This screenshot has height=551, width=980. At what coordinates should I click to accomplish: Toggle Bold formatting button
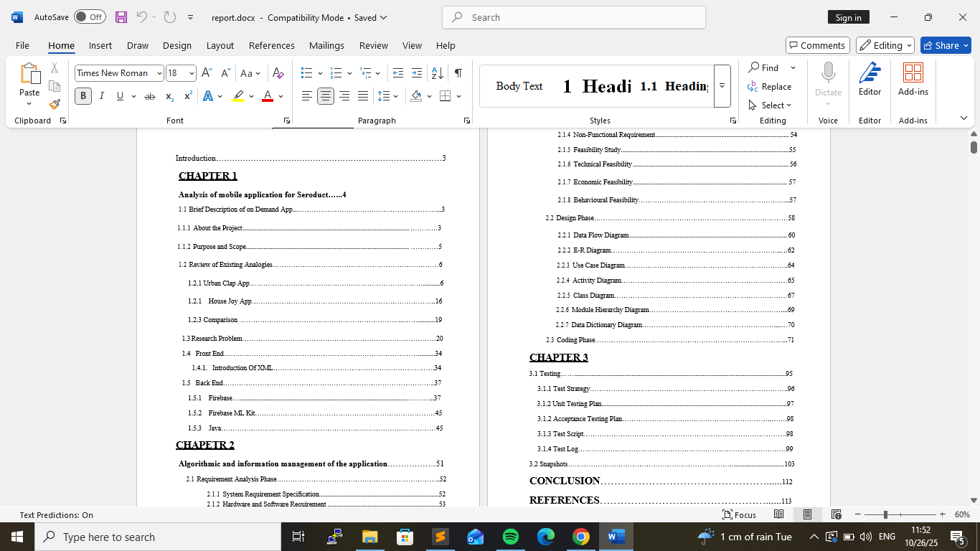click(x=83, y=96)
